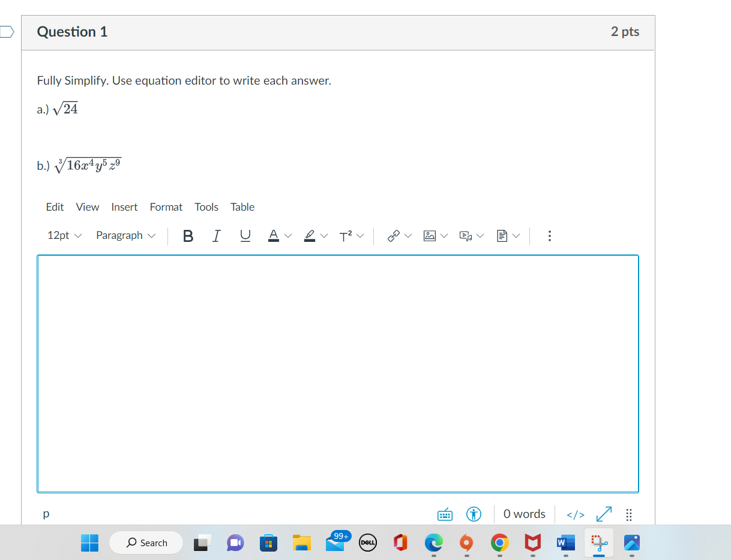Toggle underline formatting in editor toolbar
This screenshot has height=560, width=731.
coord(245,236)
